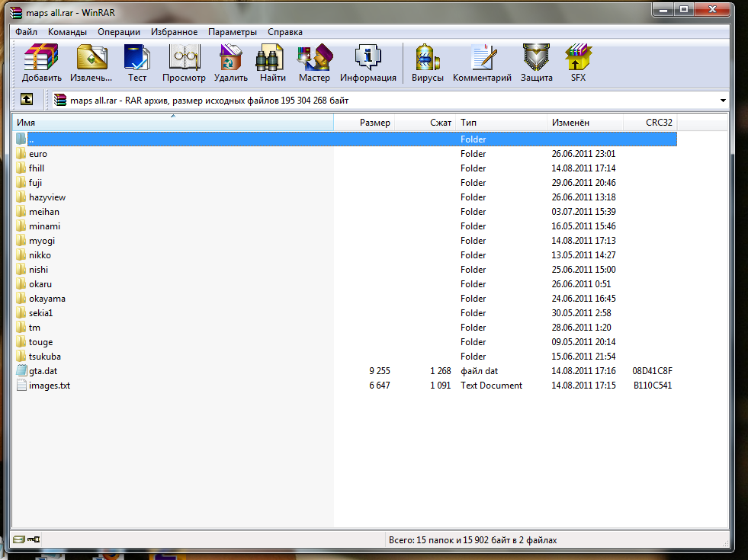Click the 9 255 size value
Viewport: 748px width, 560px height.
pos(379,371)
